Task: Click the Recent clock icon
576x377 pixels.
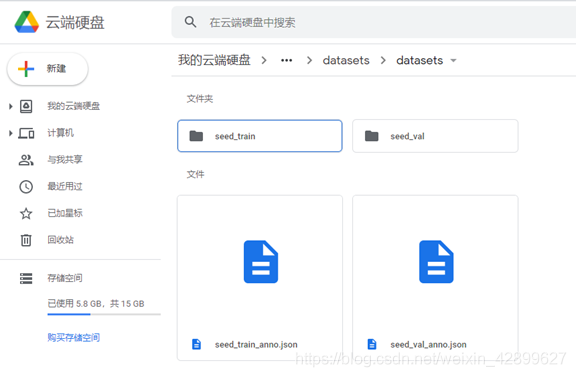Action: (x=26, y=187)
